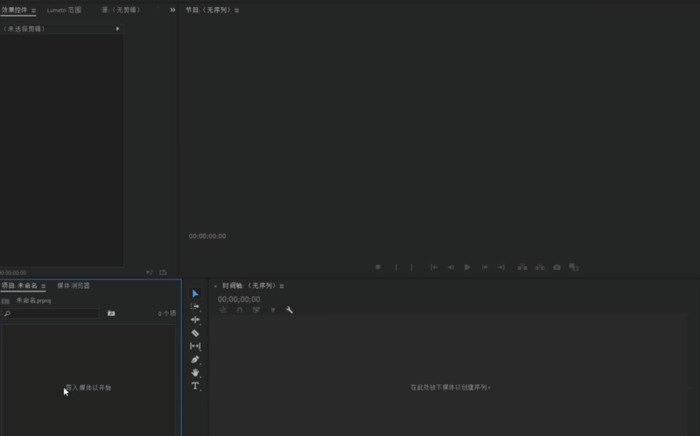Step back one frame
Image resolution: width=700 pixels, height=436 pixels.
(x=451, y=267)
